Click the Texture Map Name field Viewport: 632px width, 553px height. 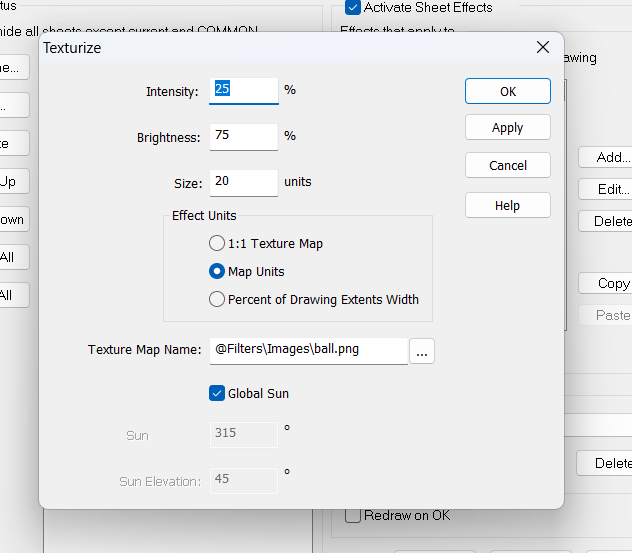click(x=308, y=351)
